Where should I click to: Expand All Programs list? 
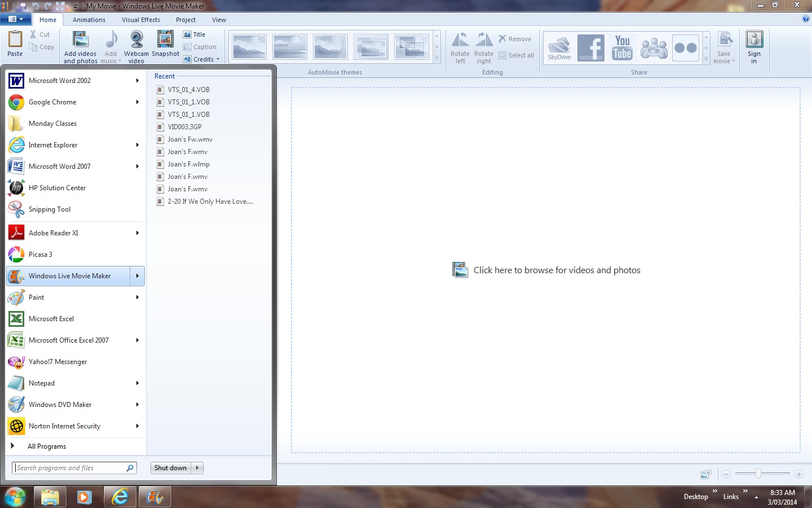pyautogui.click(x=46, y=446)
